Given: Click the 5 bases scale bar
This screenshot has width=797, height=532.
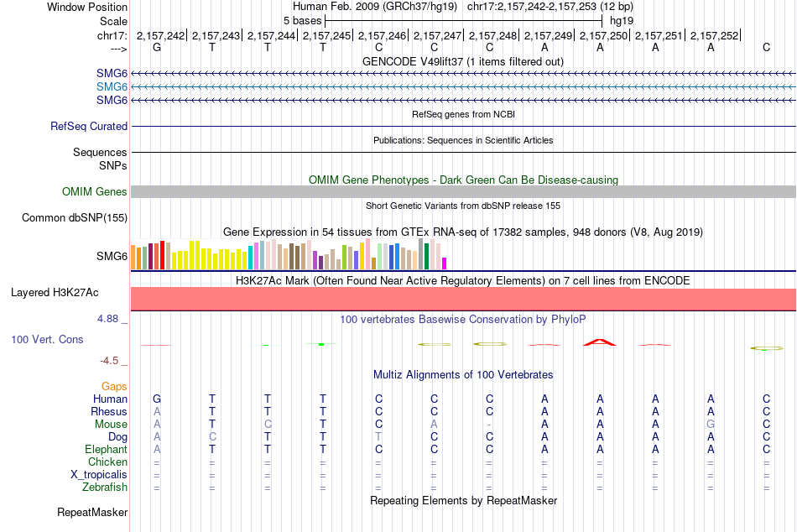Looking at the screenshot, I should [464, 21].
